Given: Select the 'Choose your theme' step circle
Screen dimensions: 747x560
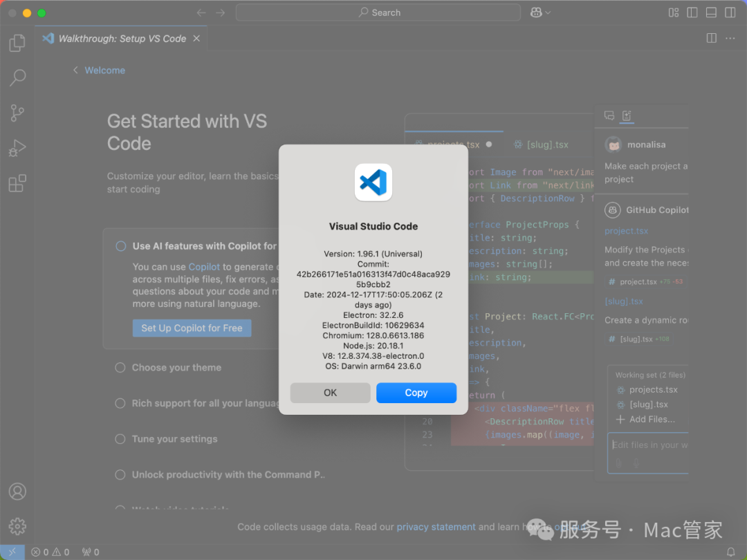Looking at the screenshot, I should click(120, 368).
